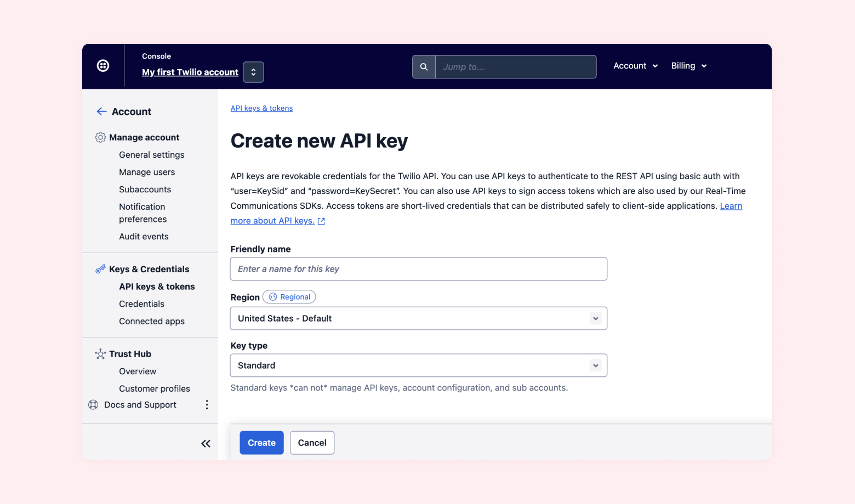Click the Manage account heading
This screenshot has width=855, height=504.
[x=144, y=138]
